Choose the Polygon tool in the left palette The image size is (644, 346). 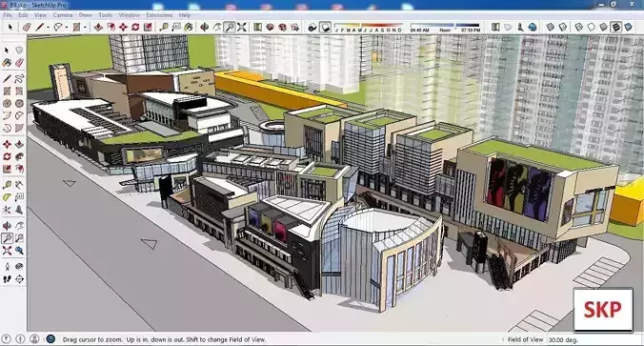click(19, 104)
